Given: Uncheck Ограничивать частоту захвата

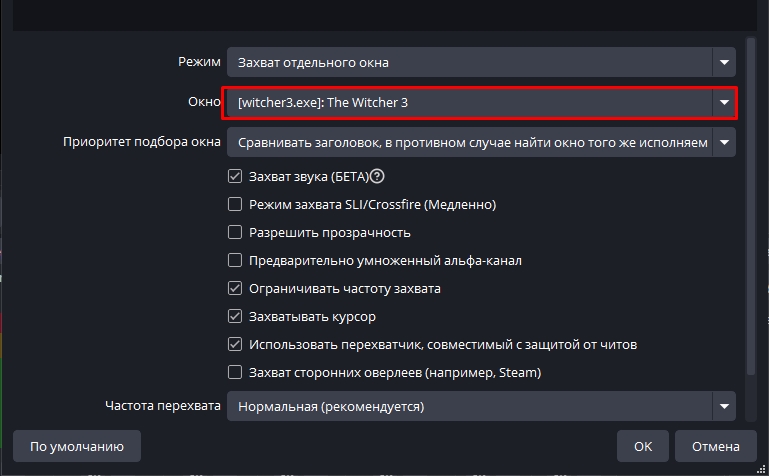Looking at the screenshot, I should pos(235,289).
